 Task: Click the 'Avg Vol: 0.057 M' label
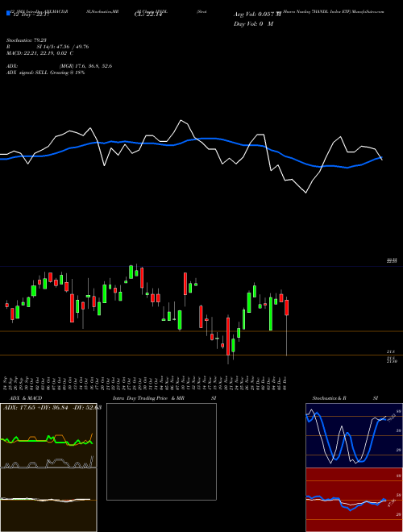[257, 15]
